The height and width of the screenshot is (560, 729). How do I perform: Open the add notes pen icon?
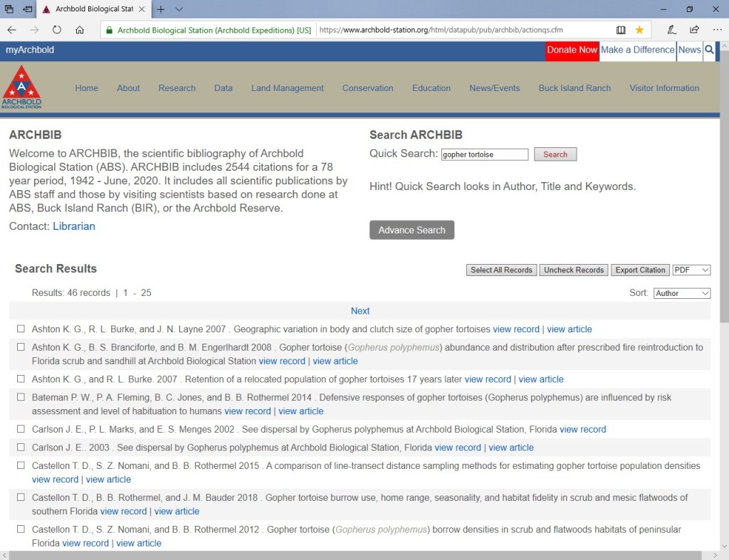(671, 30)
